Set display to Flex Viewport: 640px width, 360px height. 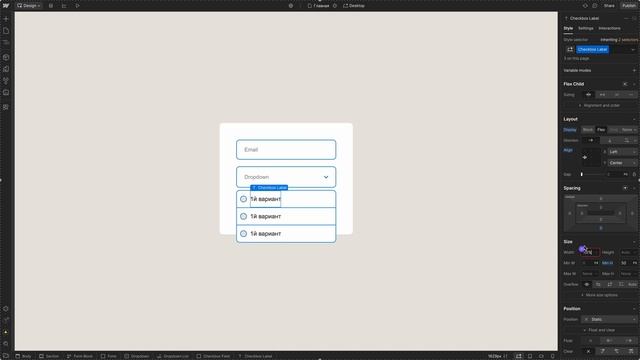point(601,130)
